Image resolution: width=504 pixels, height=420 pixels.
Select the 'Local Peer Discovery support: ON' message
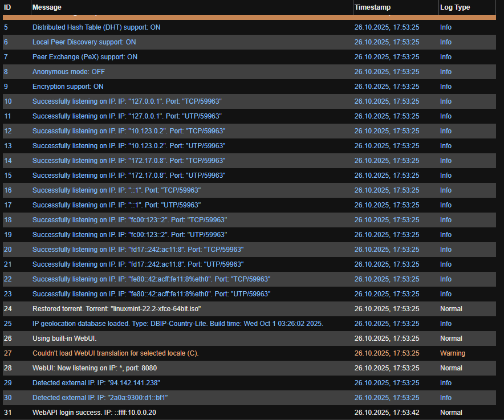coord(84,42)
